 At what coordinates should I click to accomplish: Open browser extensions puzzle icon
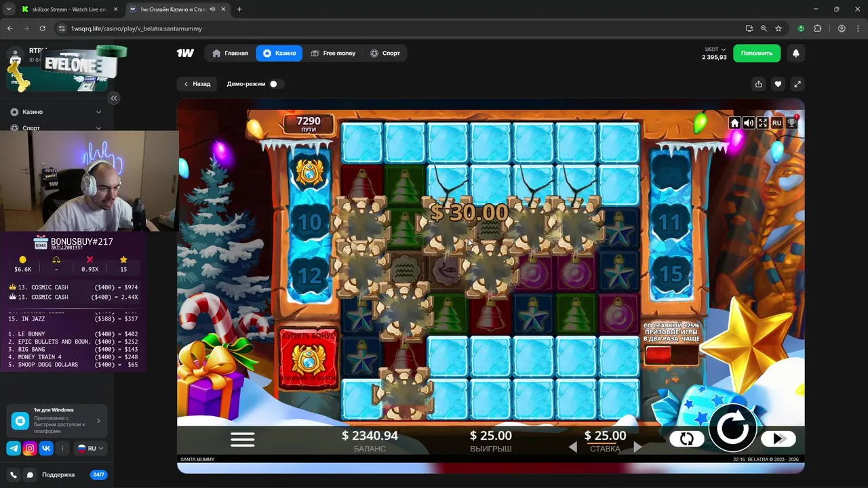tap(817, 28)
